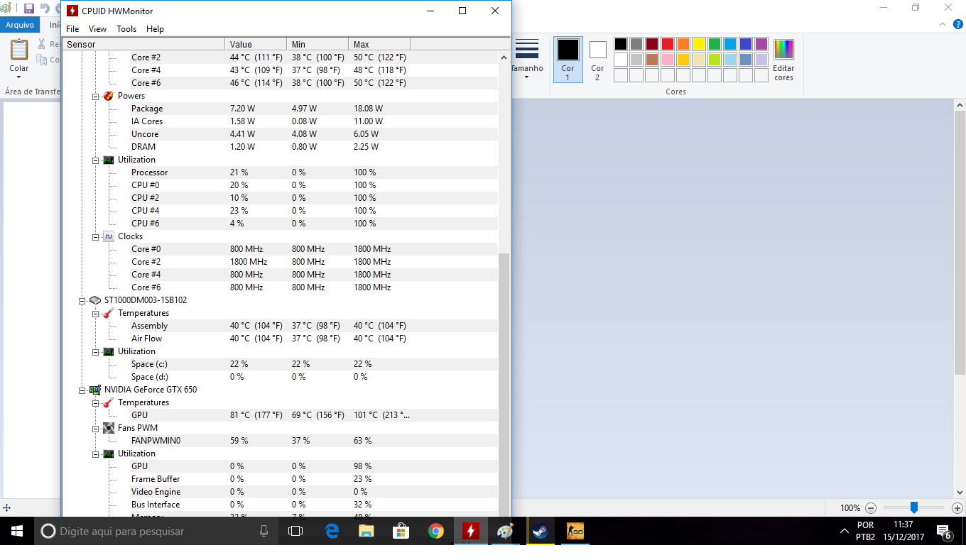The width and height of the screenshot is (966, 560).
Task: Collapse Utilization node above Space (c:) row
Action: click(95, 351)
